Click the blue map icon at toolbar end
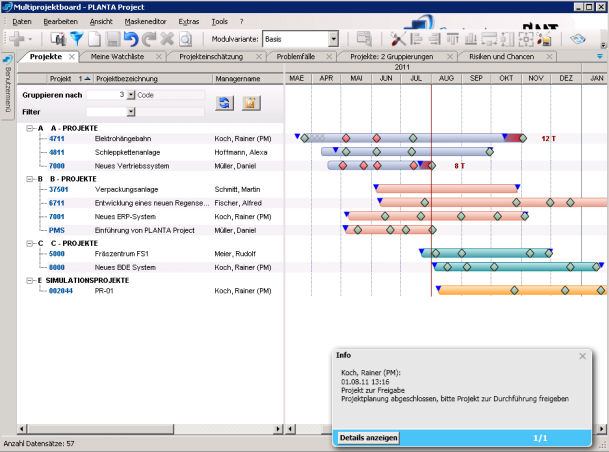This screenshot has height=452, width=609. click(x=578, y=39)
